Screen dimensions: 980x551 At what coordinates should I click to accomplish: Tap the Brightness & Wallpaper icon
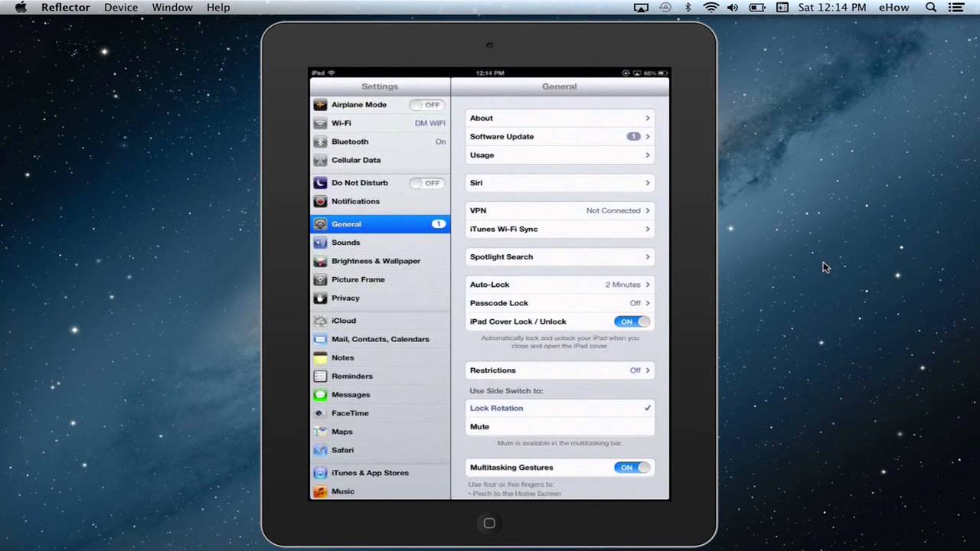tap(320, 261)
